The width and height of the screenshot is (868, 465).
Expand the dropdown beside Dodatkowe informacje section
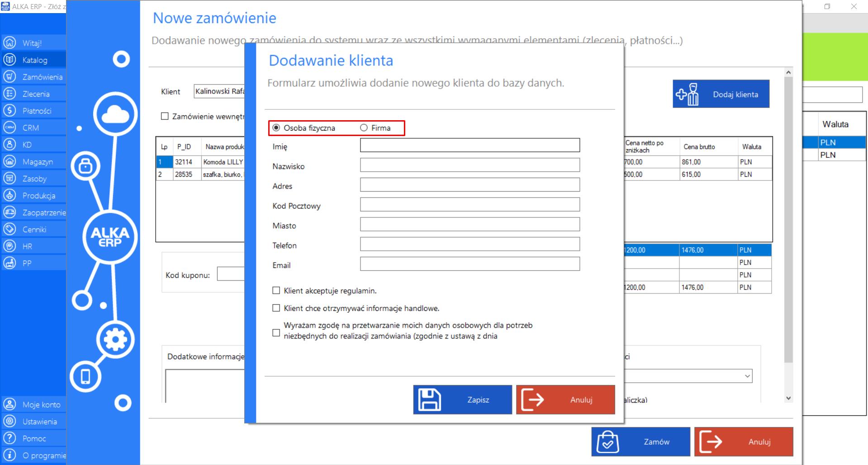point(747,376)
